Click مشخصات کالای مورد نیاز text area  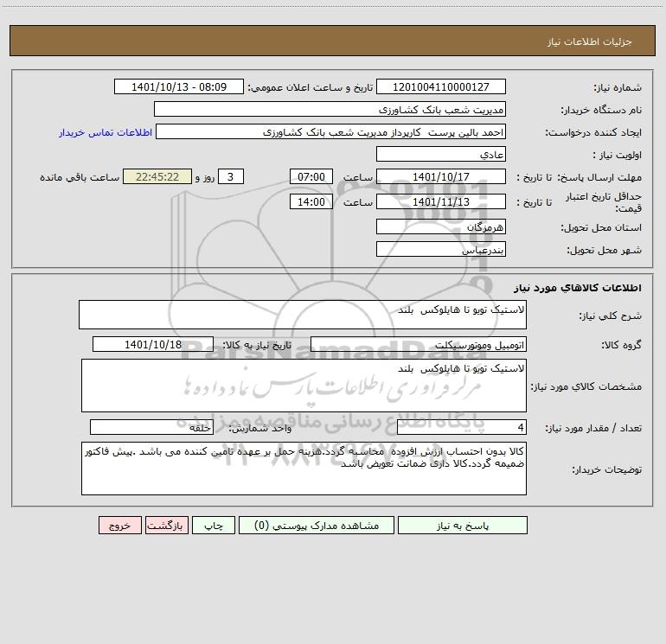pyautogui.click(x=304, y=386)
